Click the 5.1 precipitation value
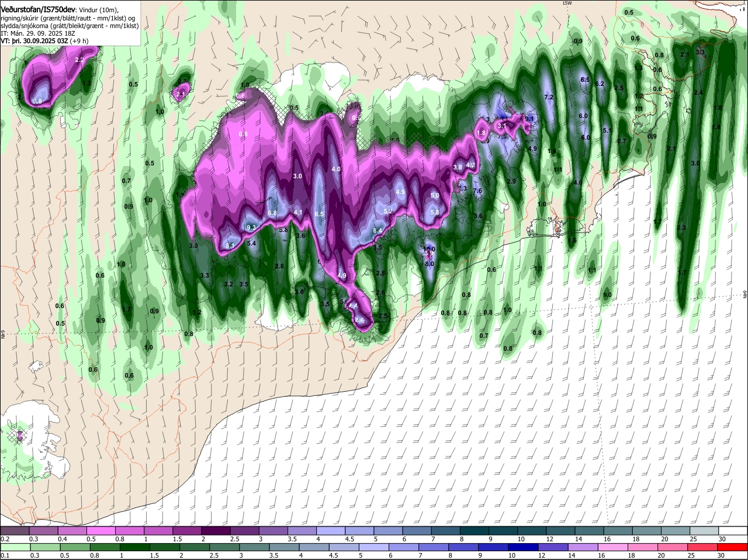 tap(607, 130)
